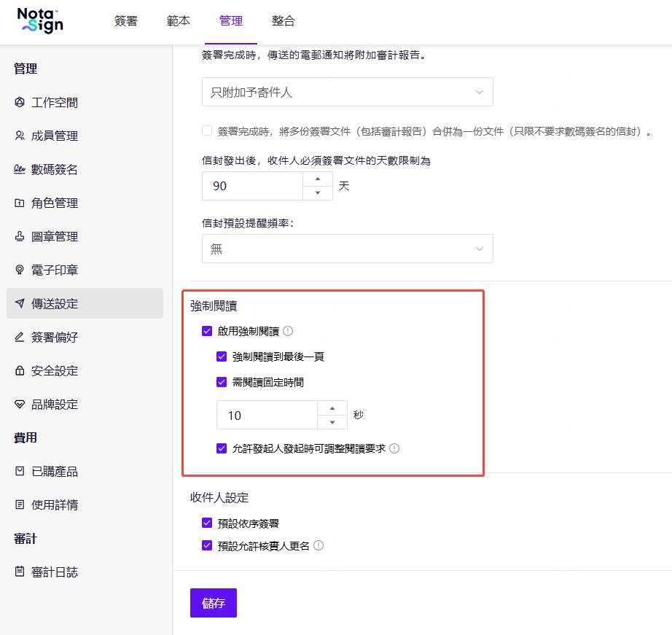Expand the 信封預設提醒頻率 dropdown showing 無

(348, 249)
